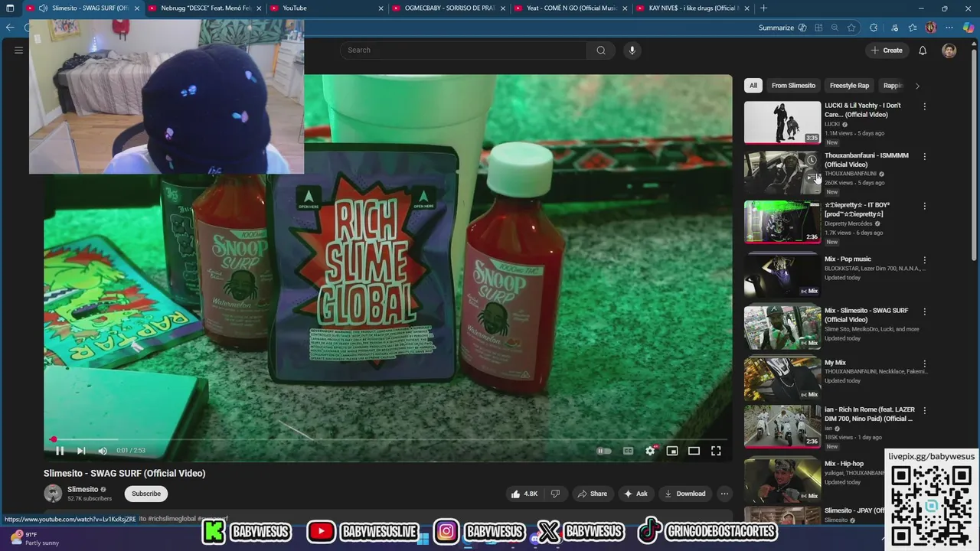Screen dimensions: 980x551
Task: Click the Ask button
Action: tap(635, 494)
